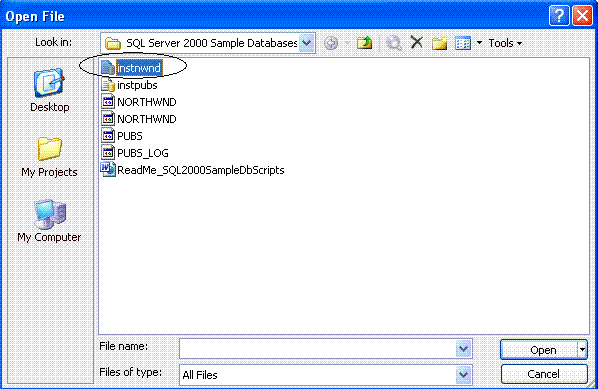
Task: Select the PUBS_LOG file icon
Action: pos(108,153)
